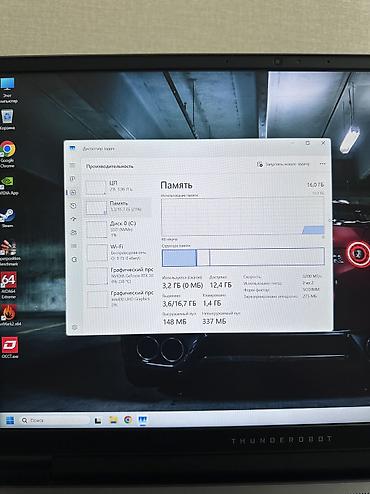Launch AIDA64 Extreme desktop shortcut
Screen dimensions: 370x494
click(x=8, y=285)
